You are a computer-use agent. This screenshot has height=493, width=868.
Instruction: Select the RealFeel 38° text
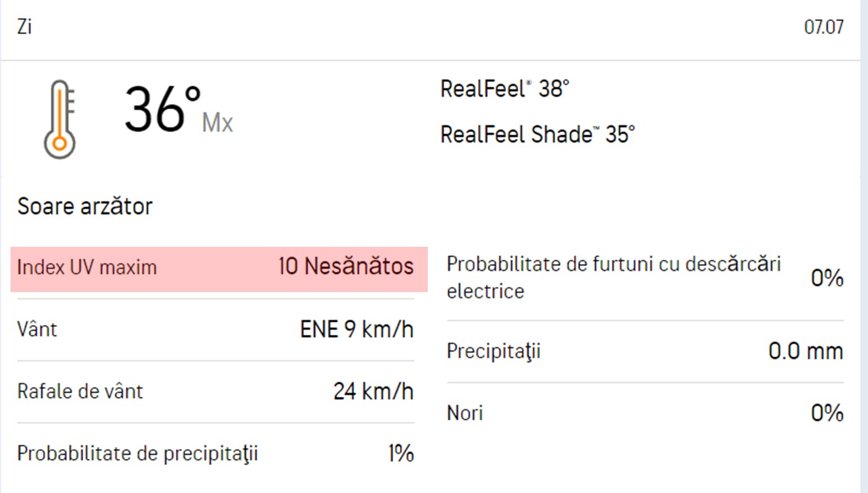pyautogui.click(x=504, y=89)
